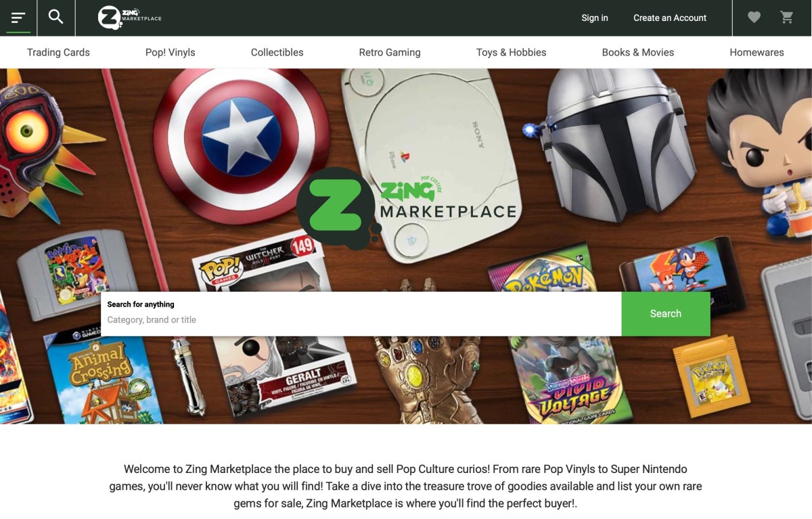Screen dimensions: 812x519
Task: Click the Sign in link
Action: [x=595, y=18]
